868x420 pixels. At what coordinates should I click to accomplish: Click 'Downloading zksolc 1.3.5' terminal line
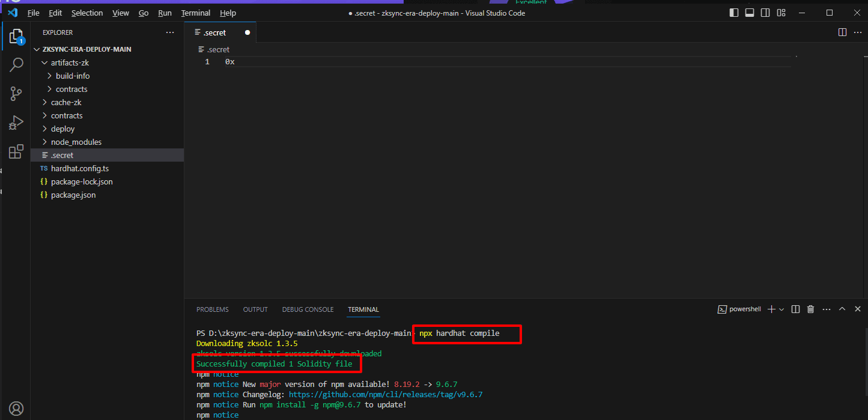pos(247,344)
